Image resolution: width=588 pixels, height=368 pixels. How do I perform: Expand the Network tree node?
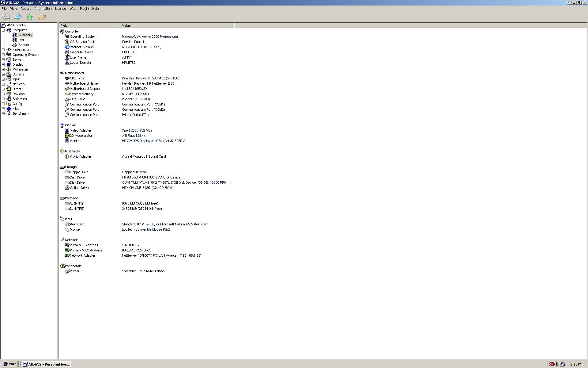(3, 84)
